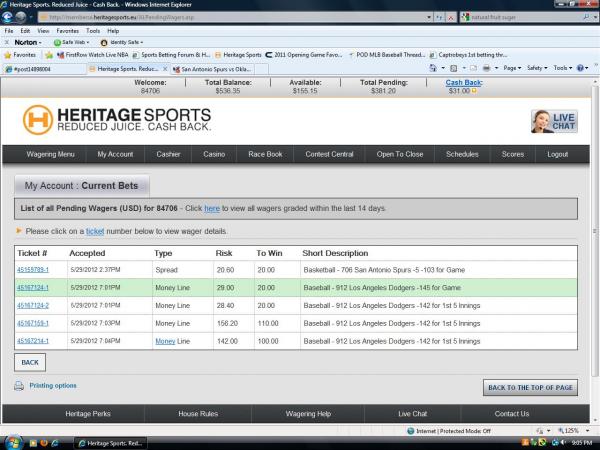The height and width of the screenshot is (450, 600).
Task: Click the Live Chat agent icon
Action: tap(553, 121)
